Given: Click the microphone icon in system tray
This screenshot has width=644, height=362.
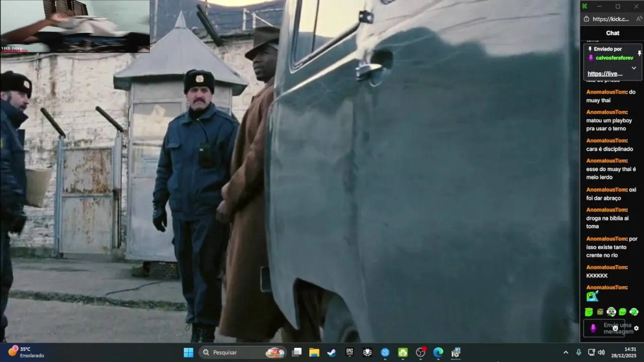Looking at the screenshot, I should [x=579, y=352].
